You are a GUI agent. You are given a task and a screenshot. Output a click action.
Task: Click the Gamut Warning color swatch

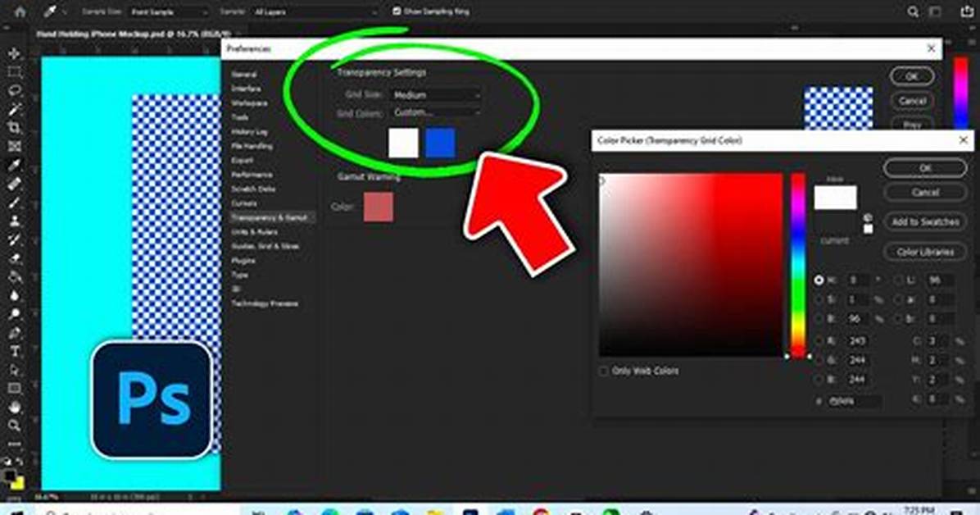point(378,207)
